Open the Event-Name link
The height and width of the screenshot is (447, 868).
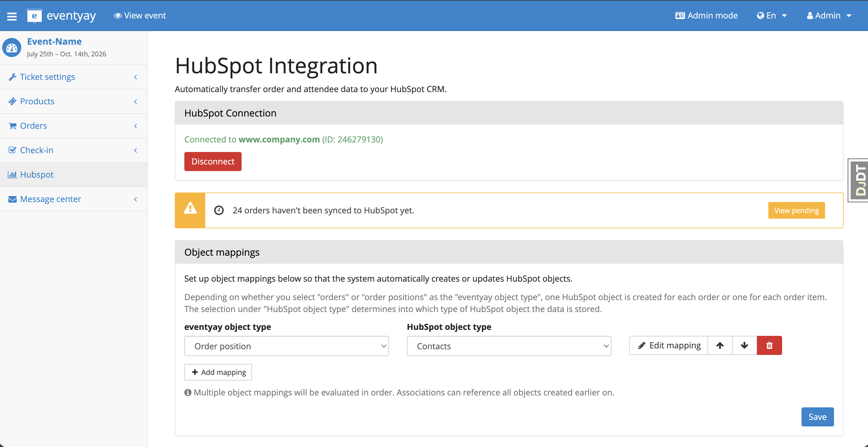point(54,41)
